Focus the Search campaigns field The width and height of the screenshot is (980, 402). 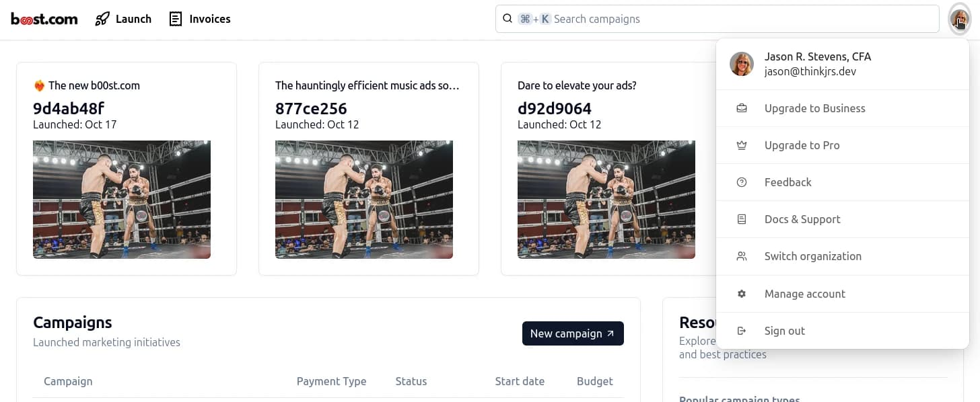click(740, 19)
